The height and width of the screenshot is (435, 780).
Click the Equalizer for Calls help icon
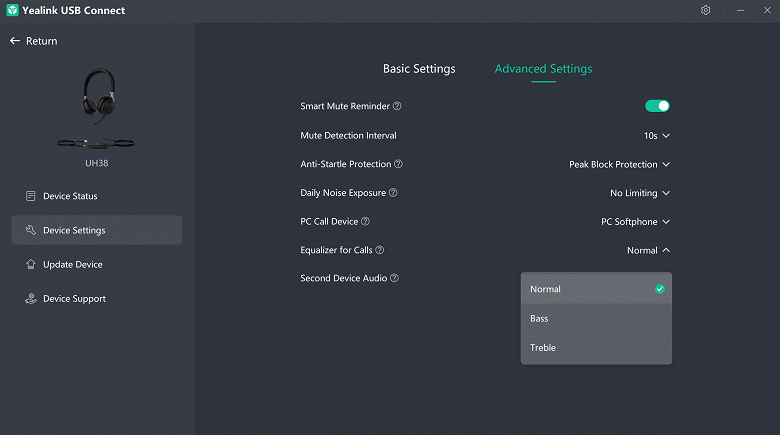point(379,250)
